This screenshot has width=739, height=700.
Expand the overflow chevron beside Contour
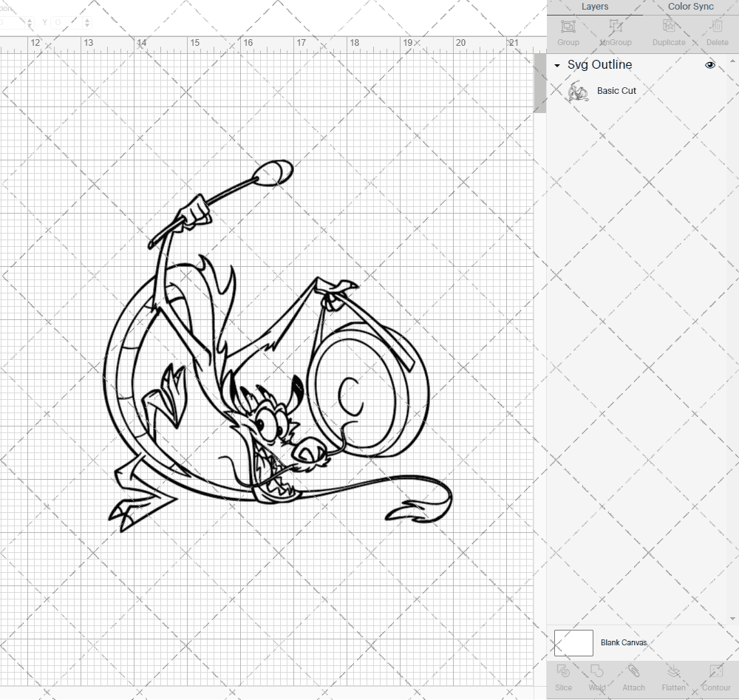click(x=736, y=676)
